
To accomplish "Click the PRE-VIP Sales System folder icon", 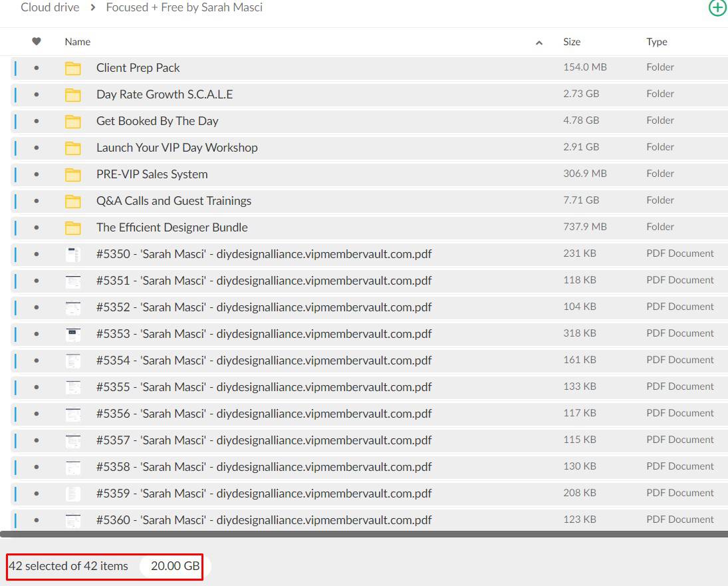I will (x=72, y=174).
